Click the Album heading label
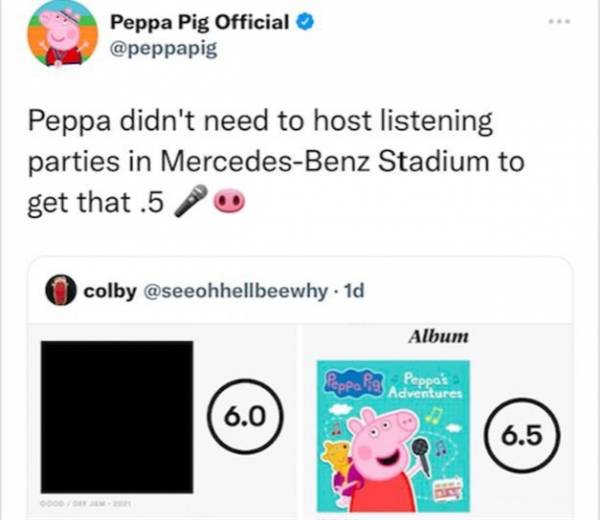 pyautogui.click(x=440, y=337)
